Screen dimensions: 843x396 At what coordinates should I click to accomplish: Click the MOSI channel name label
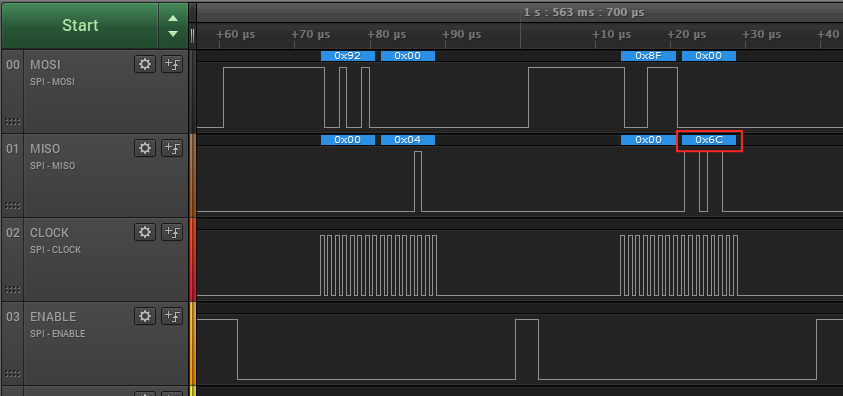(x=45, y=65)
